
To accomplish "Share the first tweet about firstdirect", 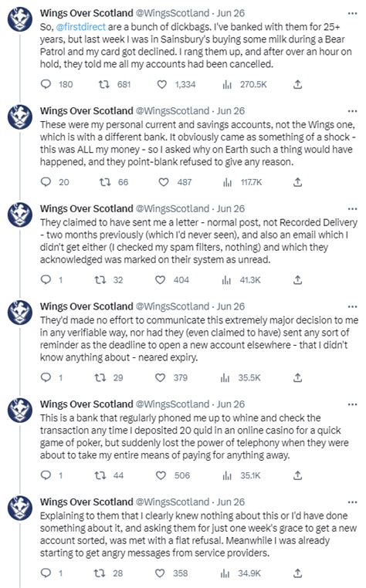I will click(297, 84).
